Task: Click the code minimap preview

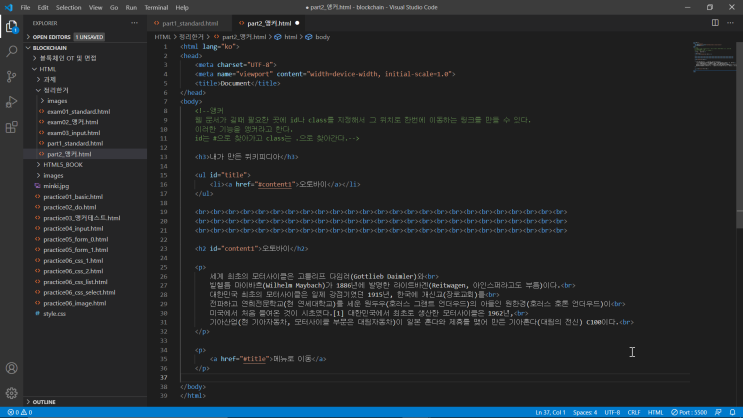Action: [x=715, y=57]
